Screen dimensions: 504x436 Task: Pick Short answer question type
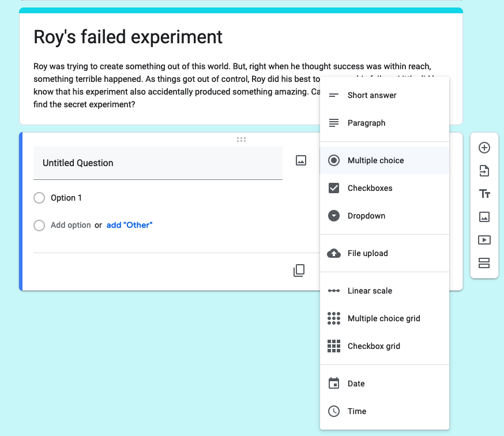click(x=372, y=95)
